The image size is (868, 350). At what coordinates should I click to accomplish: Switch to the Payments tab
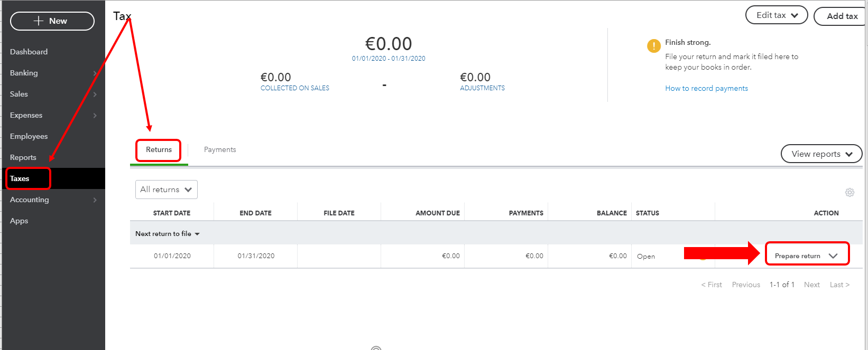click(220, 149)
